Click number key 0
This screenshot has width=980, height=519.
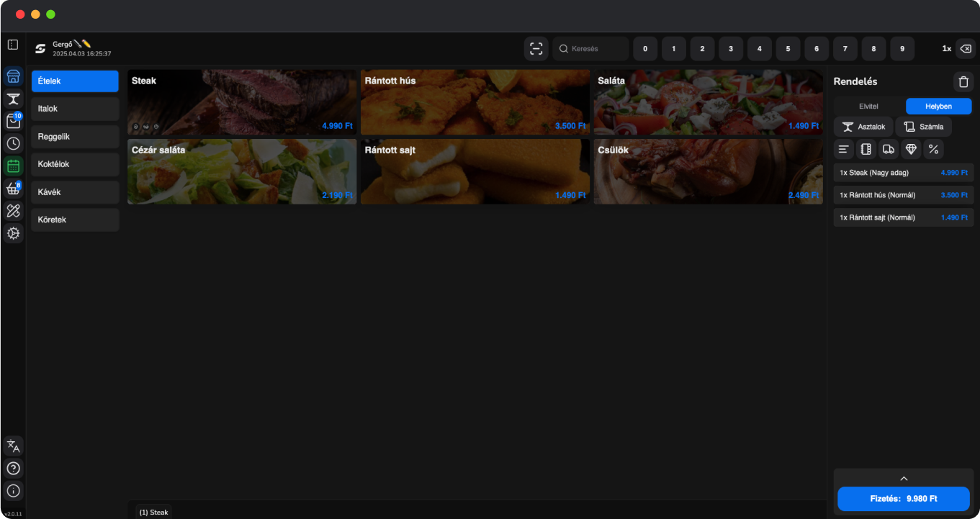pos(645,49)
